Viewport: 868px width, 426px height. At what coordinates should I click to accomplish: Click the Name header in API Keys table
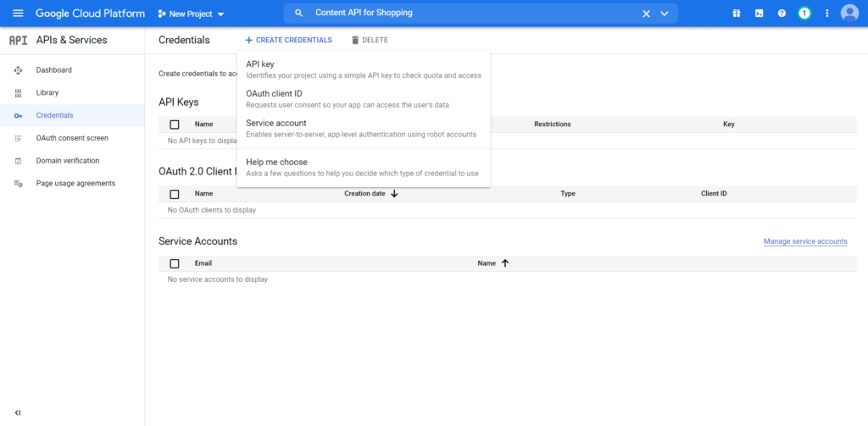point(203,124)
